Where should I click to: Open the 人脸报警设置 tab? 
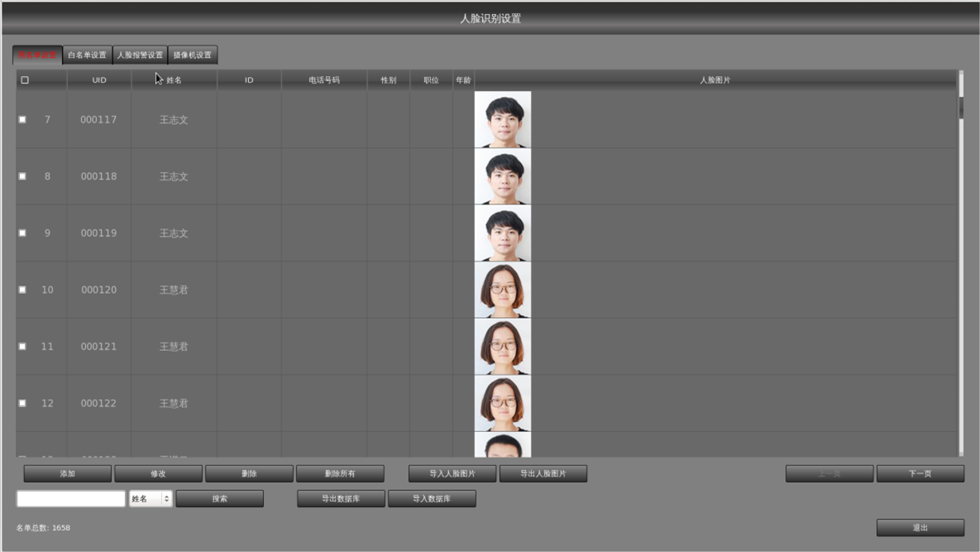click(x=140, y=55)
